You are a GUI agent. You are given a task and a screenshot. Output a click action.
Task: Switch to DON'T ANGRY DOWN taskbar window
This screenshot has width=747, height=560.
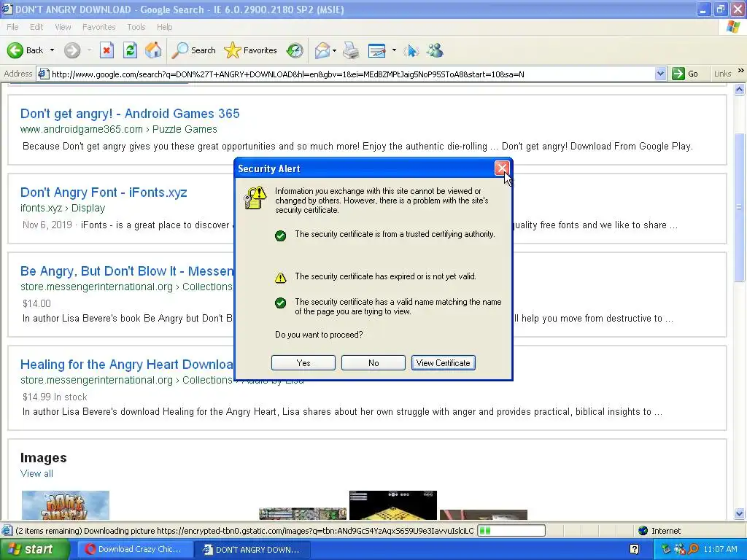click(x=252, y=549)
